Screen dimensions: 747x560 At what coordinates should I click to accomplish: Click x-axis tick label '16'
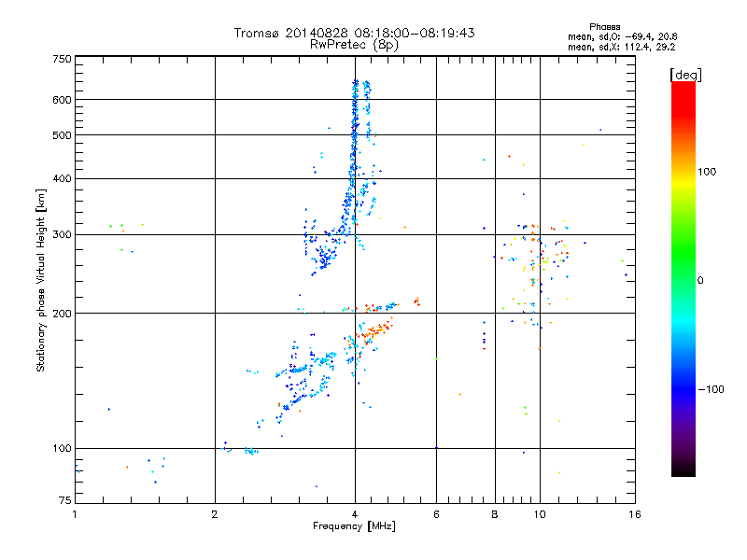point(635,514)
